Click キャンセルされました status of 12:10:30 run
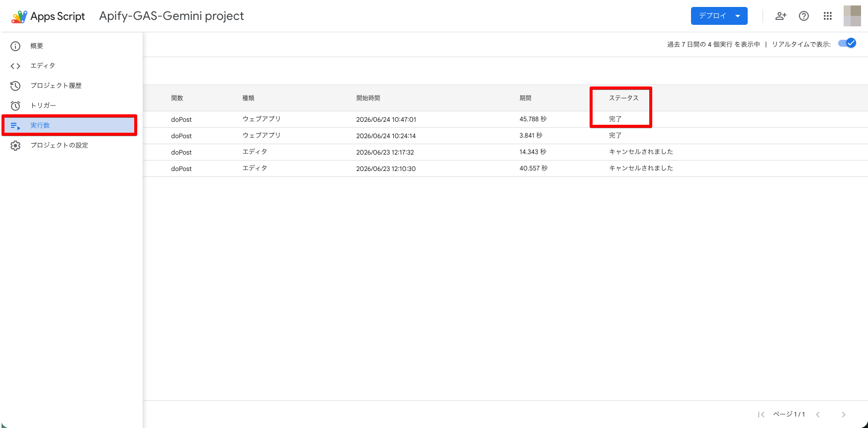The width and height of the screenshot is (868, 428). [x=641, y=168]
